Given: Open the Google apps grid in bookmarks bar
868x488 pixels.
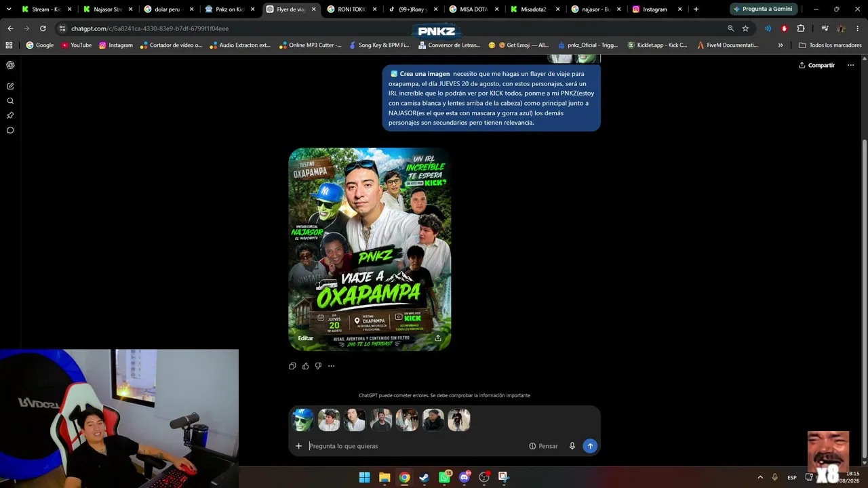Looking at the screenshot, I should [9, 45].
